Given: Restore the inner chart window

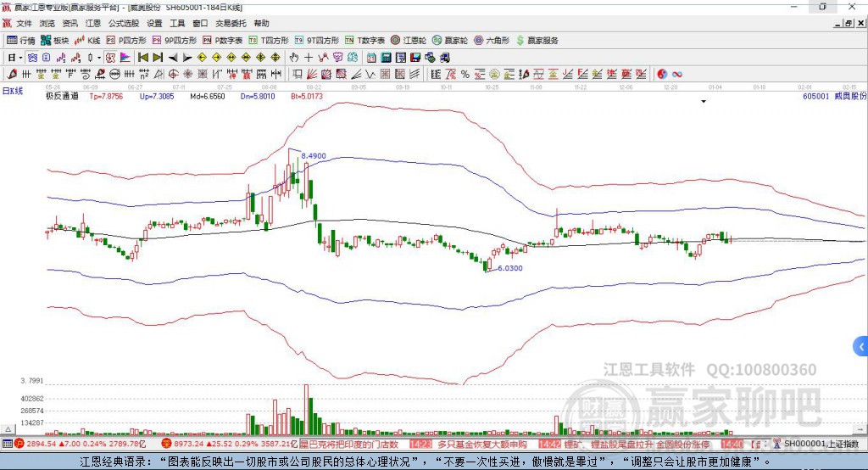Looking at the screenshot, I should click(x=849, y=23).
